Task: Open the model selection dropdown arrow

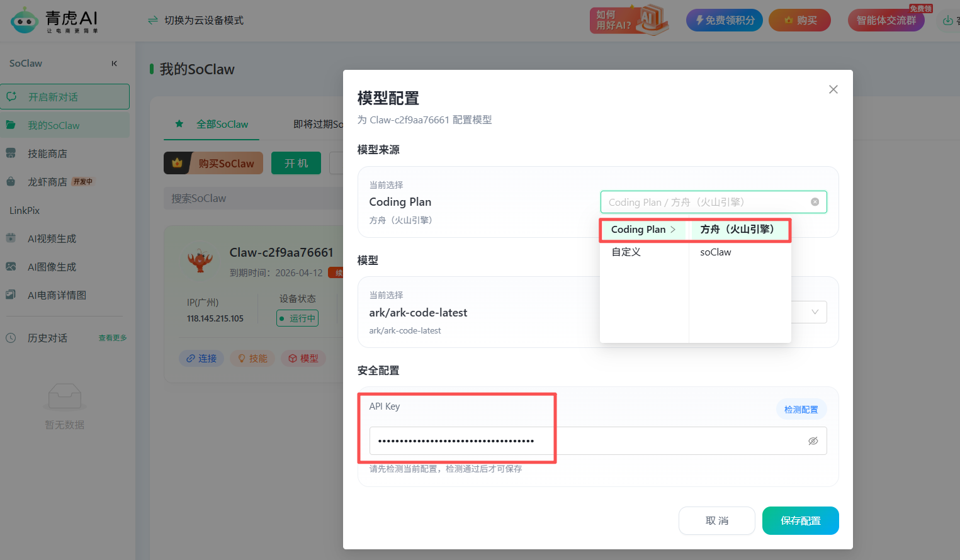Action: click(x=815, y=312)
